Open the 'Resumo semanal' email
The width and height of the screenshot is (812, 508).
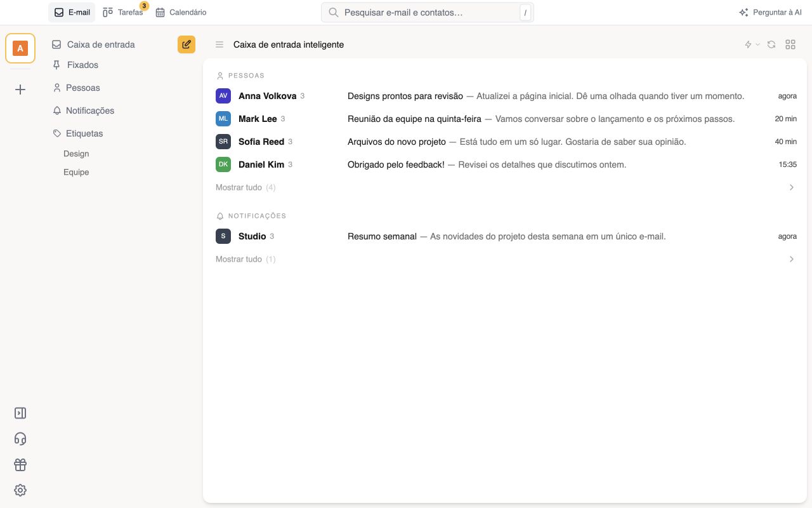click(506, 236)
